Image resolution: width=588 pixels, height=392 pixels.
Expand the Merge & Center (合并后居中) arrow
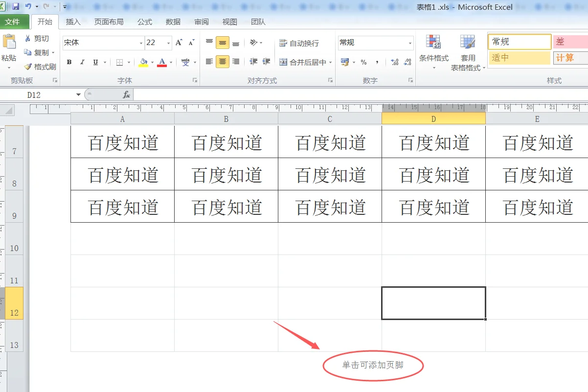[x=331, y=63]
